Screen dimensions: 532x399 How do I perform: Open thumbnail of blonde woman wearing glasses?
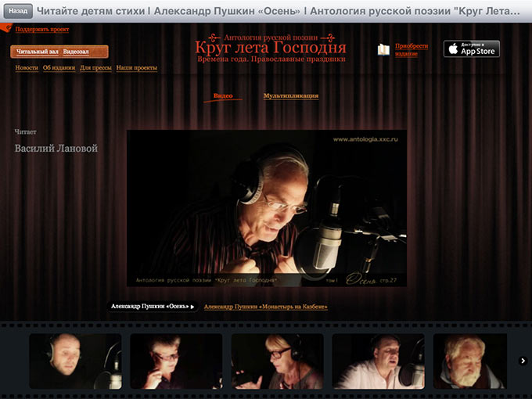[x=277, y=361]
